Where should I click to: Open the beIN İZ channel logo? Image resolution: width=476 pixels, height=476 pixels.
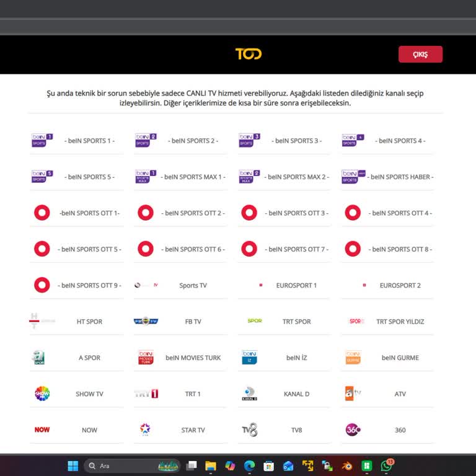pos(249,357)
